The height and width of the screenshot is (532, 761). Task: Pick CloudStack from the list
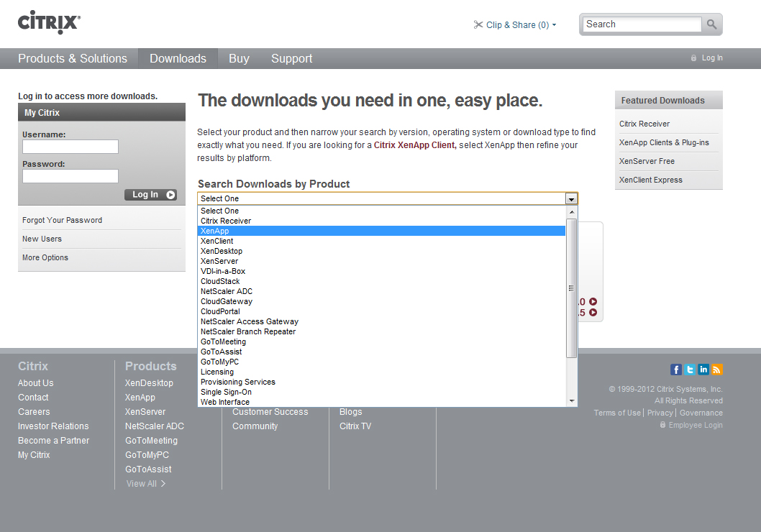tap(382, 281)
